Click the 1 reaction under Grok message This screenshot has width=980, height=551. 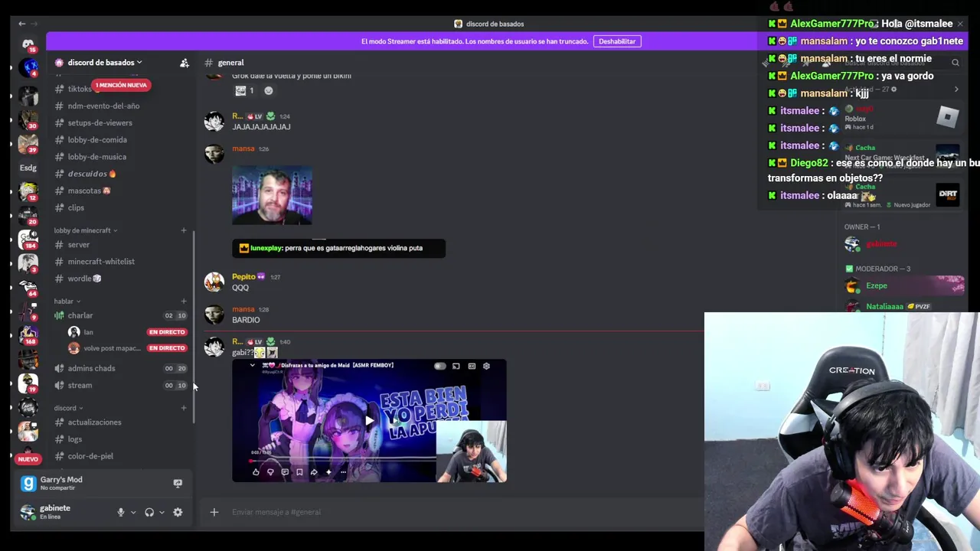point(245,90)
